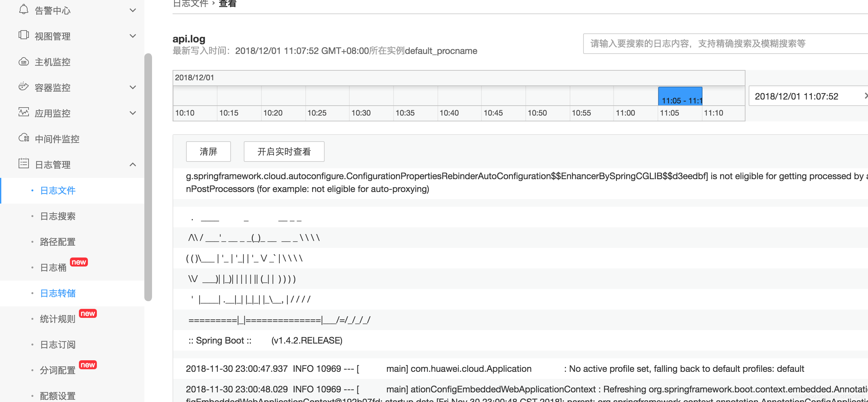Click the application monitoring chart icon
Viewport: 868px width, 402px height.
24,112
